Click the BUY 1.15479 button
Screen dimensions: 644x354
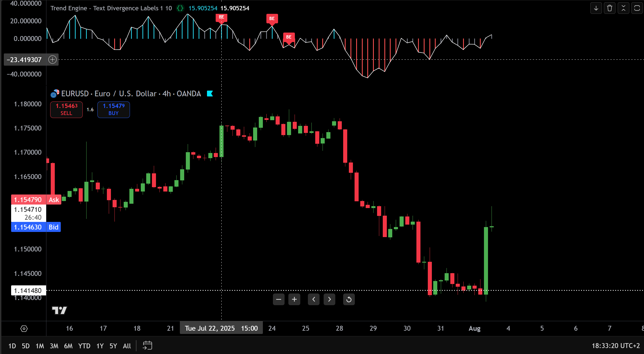click(114, 110)
